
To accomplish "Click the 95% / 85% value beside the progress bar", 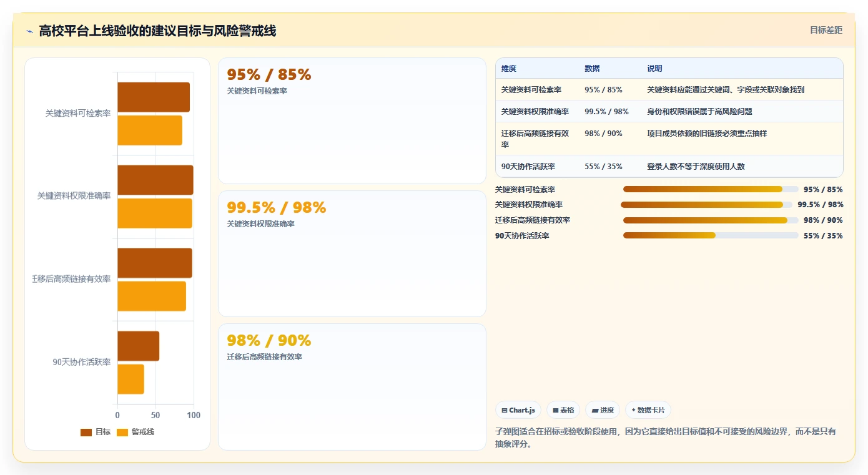I will point(823,190).
